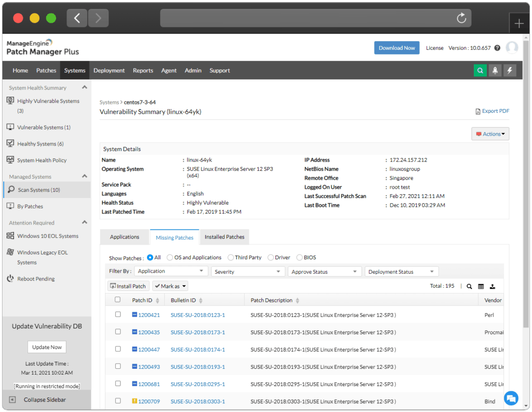The image size is (532, 412).
Task: Select the Third Party radio button
Action: [231, 258]
